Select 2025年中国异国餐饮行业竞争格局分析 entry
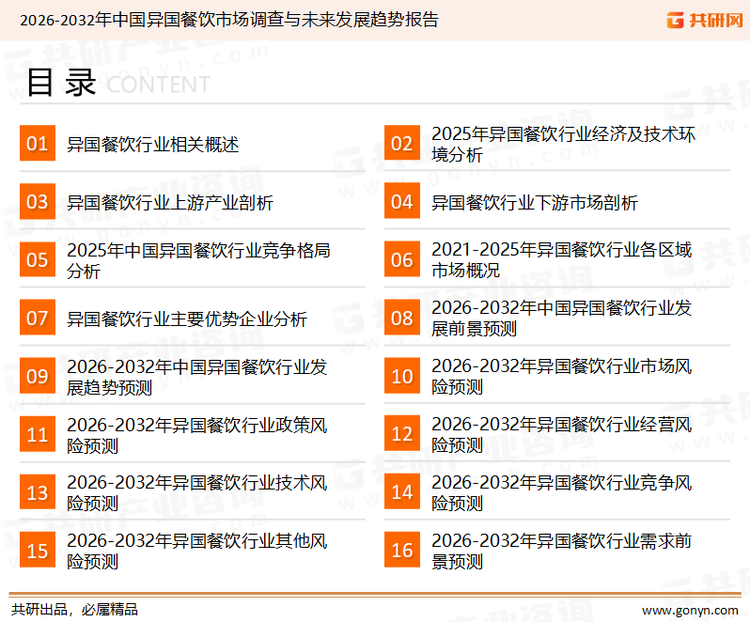Image resolution: width=750 pixels, height=622 pixels. click(x=198, y=260)
